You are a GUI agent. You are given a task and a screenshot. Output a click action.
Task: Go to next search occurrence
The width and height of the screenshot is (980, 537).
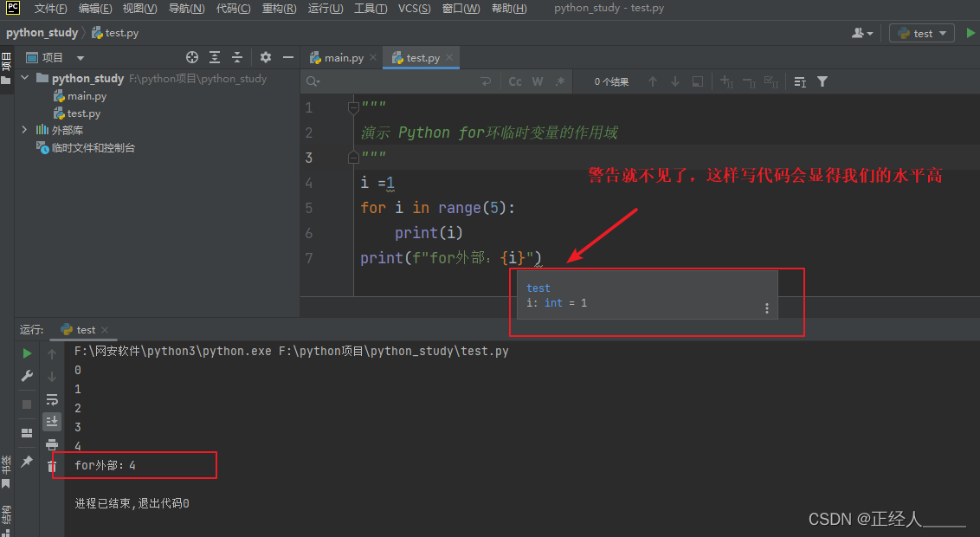[675, 82]
